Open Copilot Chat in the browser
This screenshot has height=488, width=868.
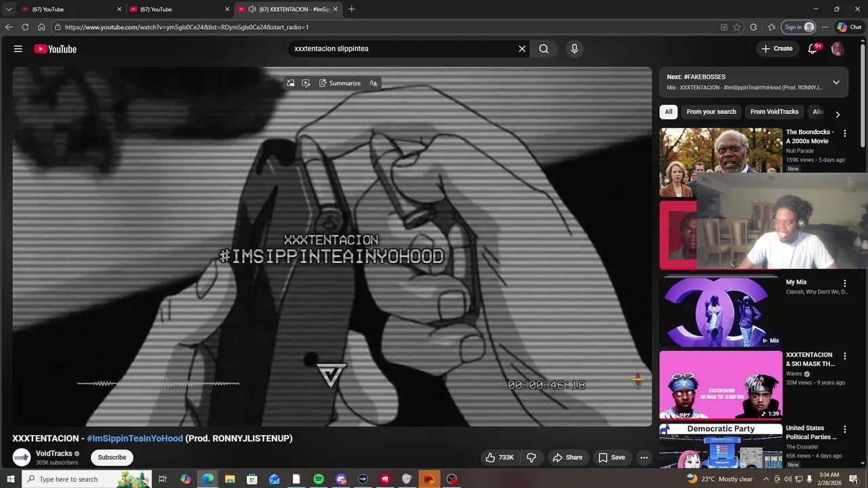[x=849, y=27]
